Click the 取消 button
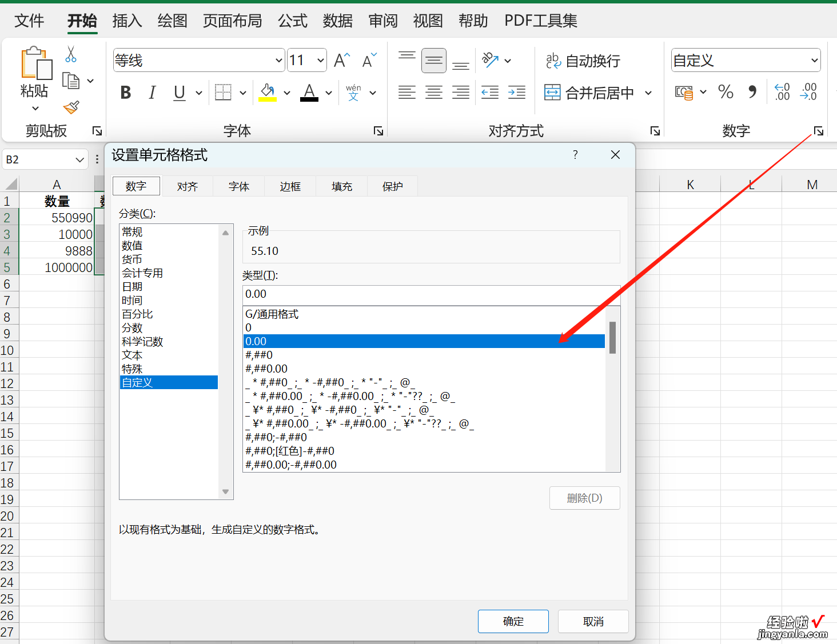 pos(593,621)
